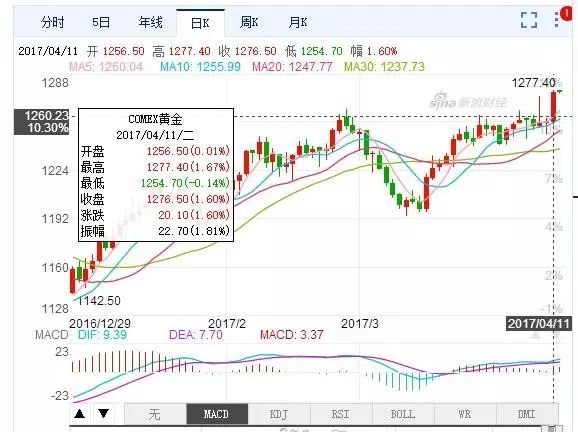Click the 1277.40 high price label
Image resolution: width=578 pixels, height=432 pixels.
533,83
